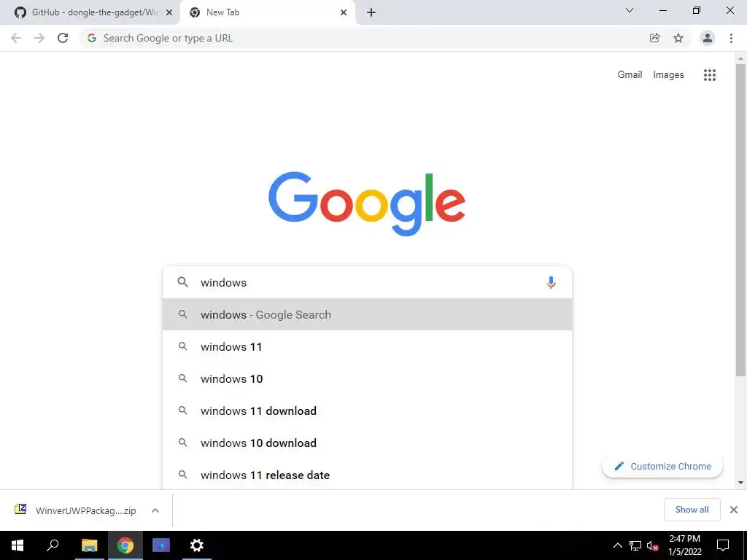Open the tab search dropdown chevron
Screen dimensions: 747x560
point(630,10)
